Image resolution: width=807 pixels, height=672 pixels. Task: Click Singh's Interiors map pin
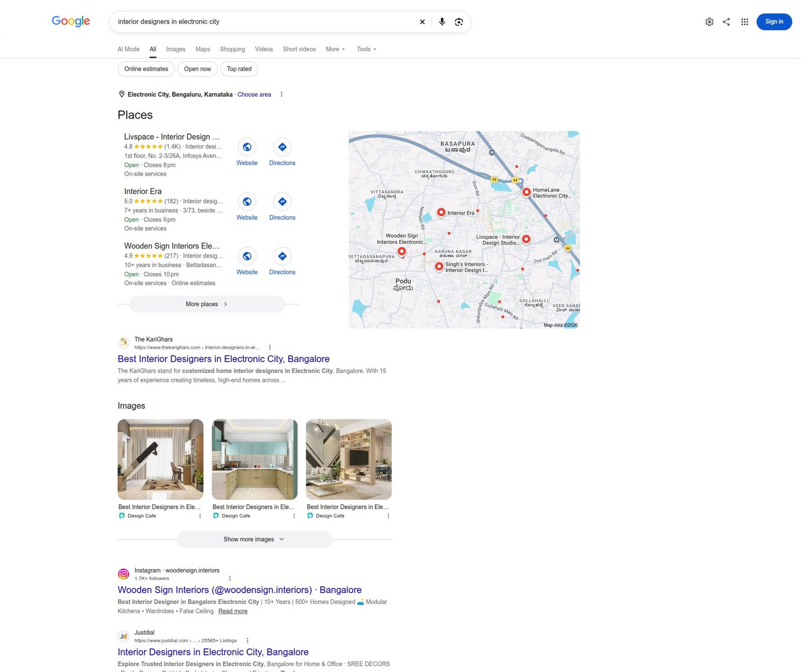click(x=439, y=267)
